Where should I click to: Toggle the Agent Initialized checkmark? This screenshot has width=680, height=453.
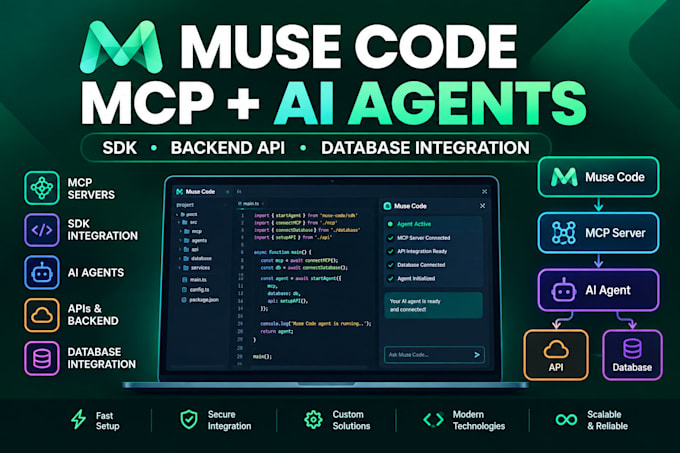390,278
